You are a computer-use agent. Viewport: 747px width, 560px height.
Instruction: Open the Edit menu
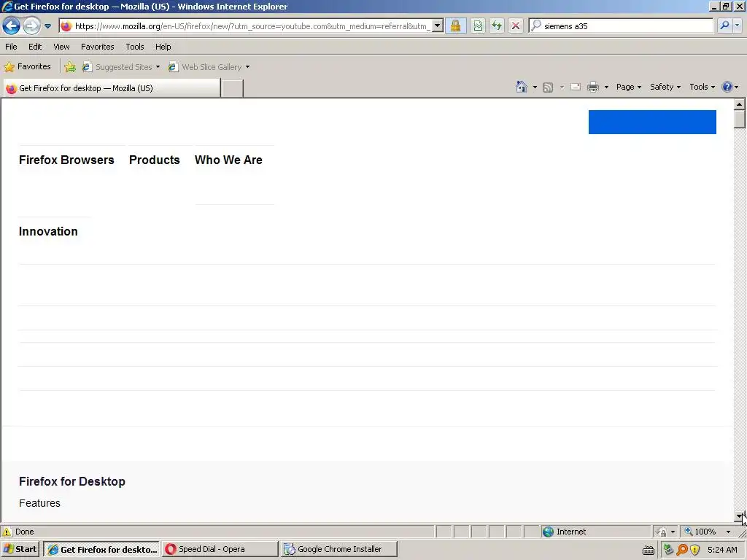35,47
